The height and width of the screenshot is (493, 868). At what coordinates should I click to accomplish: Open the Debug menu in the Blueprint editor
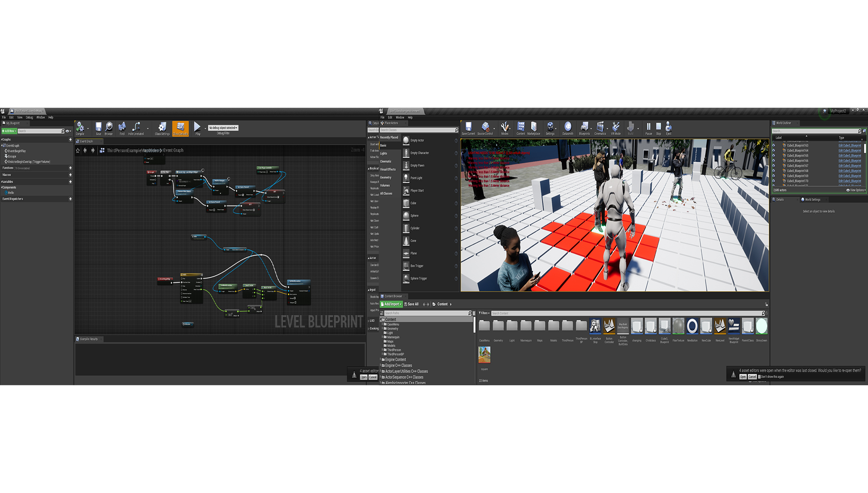coord(29,117)
